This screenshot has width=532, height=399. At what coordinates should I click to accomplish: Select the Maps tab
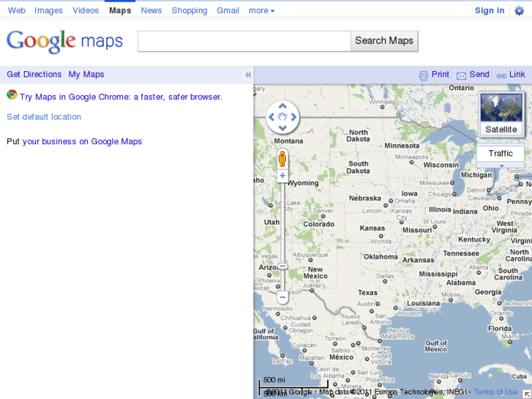tap(120, 10)
